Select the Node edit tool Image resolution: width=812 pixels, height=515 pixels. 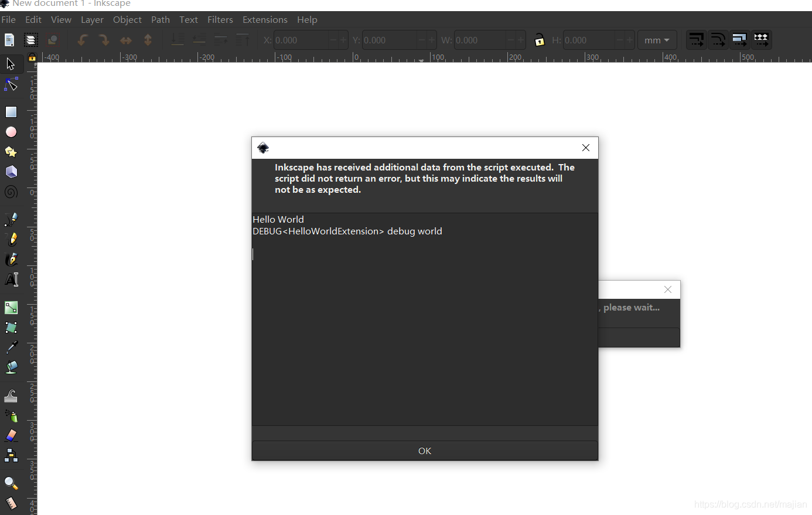click(x=11, y=84)
